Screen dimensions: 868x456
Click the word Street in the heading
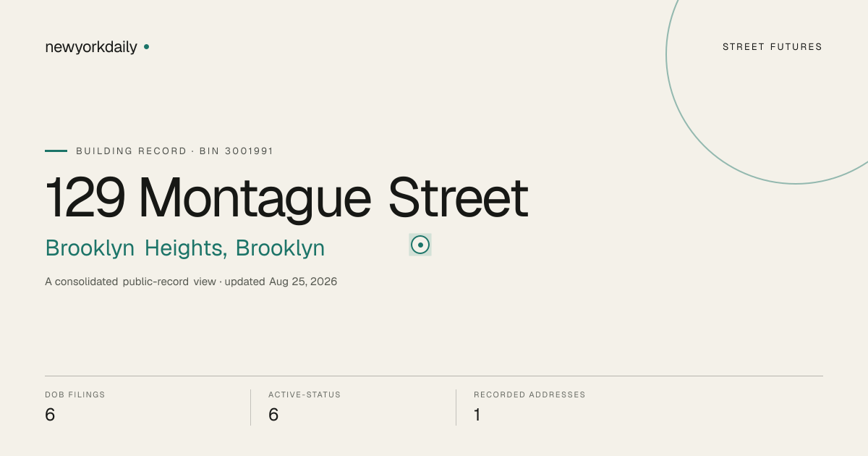click(459, 198)
